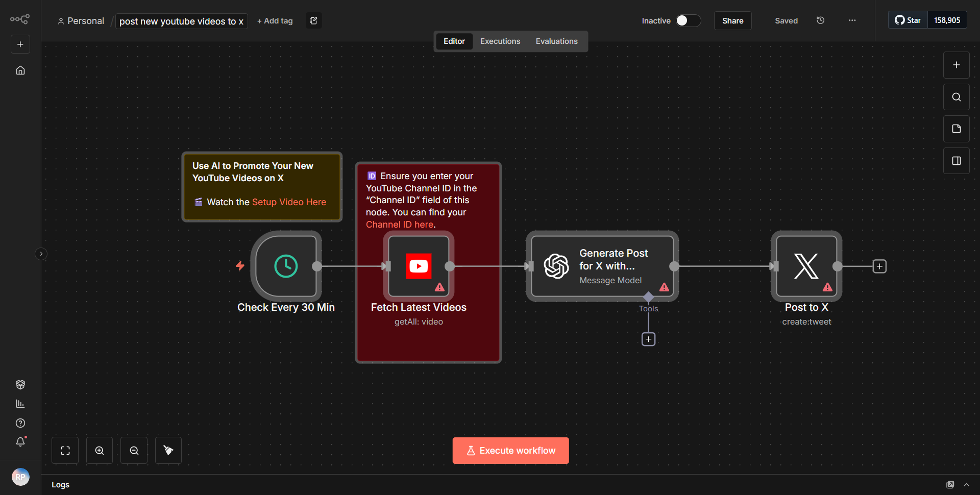Select the Generate Post OpenAI node

[602, 266]
